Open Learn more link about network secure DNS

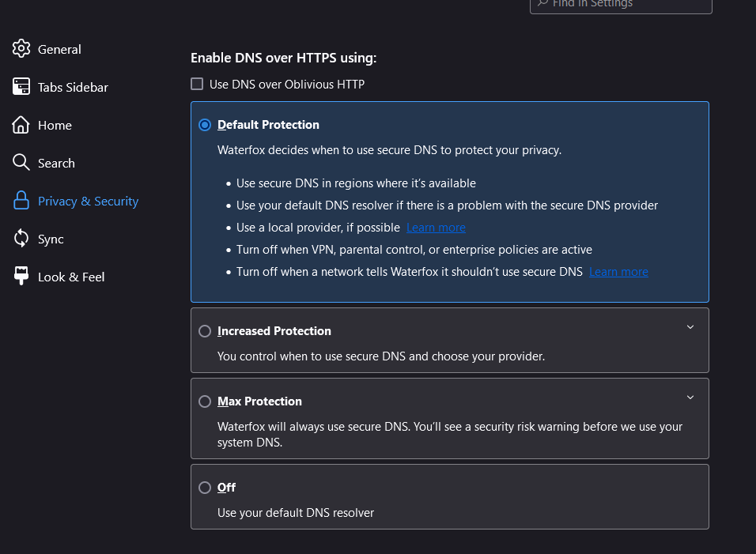pyautogui.click(x=618, y=272)
